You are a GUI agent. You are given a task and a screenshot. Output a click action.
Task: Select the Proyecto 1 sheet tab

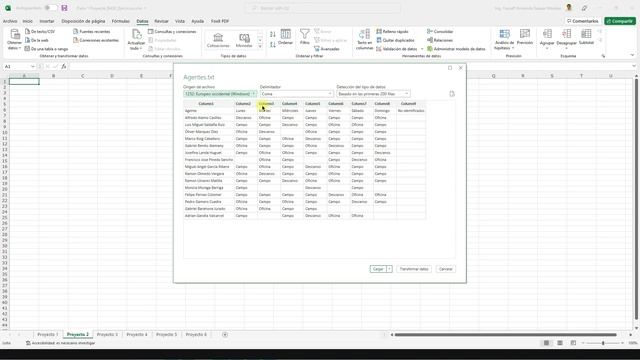[48, 334]
